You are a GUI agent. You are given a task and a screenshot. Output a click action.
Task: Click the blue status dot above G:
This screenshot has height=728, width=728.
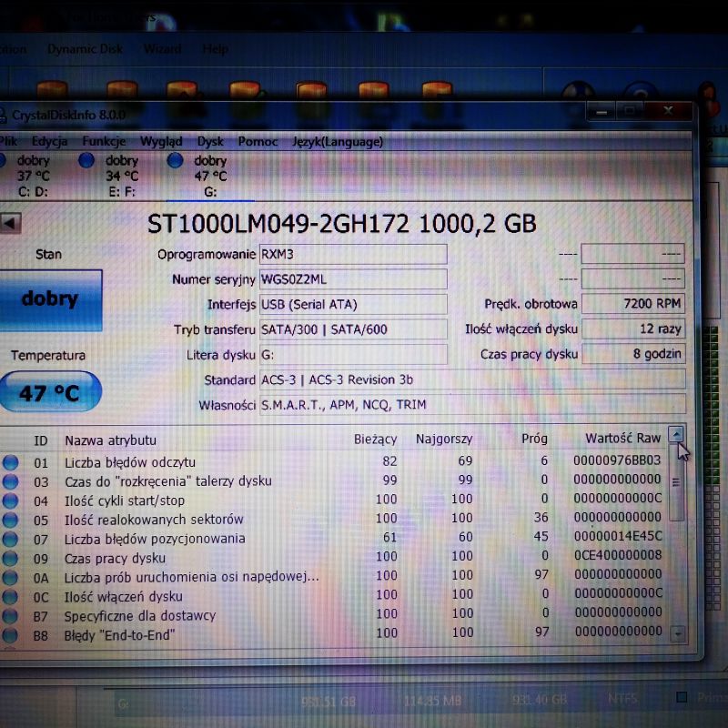pos(175,160)
